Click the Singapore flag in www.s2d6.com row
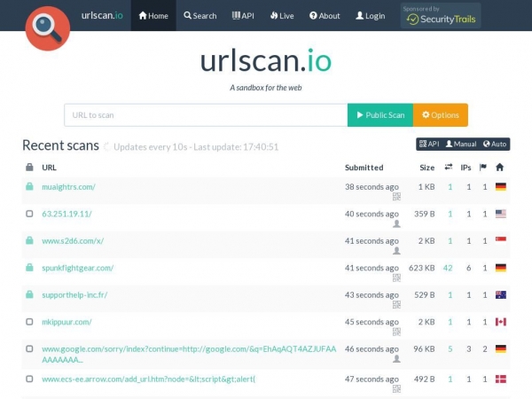 pyautogui.click(x=501, y=240)
